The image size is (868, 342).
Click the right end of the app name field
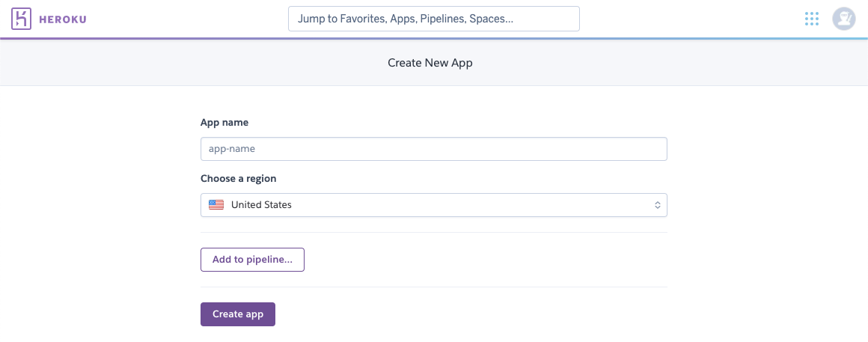click(x=651, y=149)
